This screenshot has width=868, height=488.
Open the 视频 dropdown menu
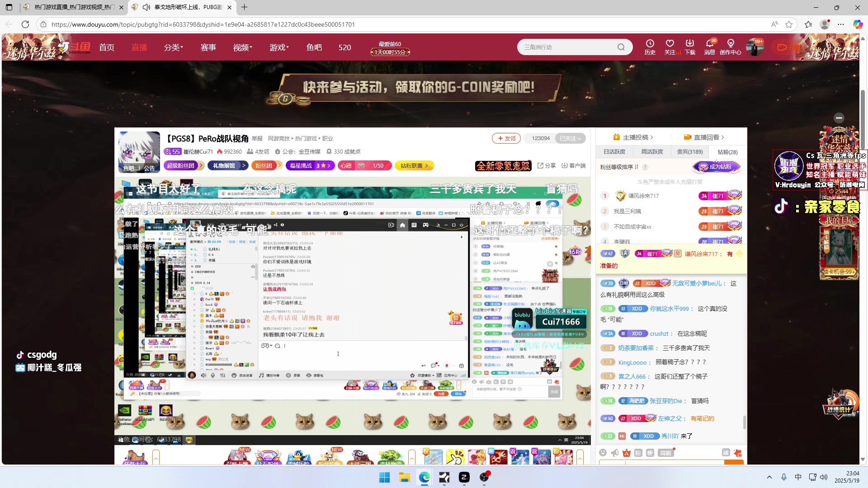pyautogui.click(x=243, y=47)
